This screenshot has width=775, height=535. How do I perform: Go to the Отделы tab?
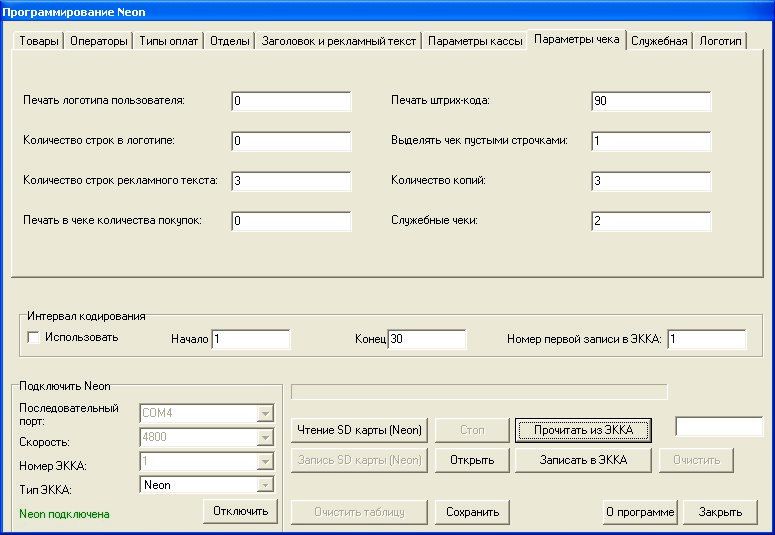(229, 41)
